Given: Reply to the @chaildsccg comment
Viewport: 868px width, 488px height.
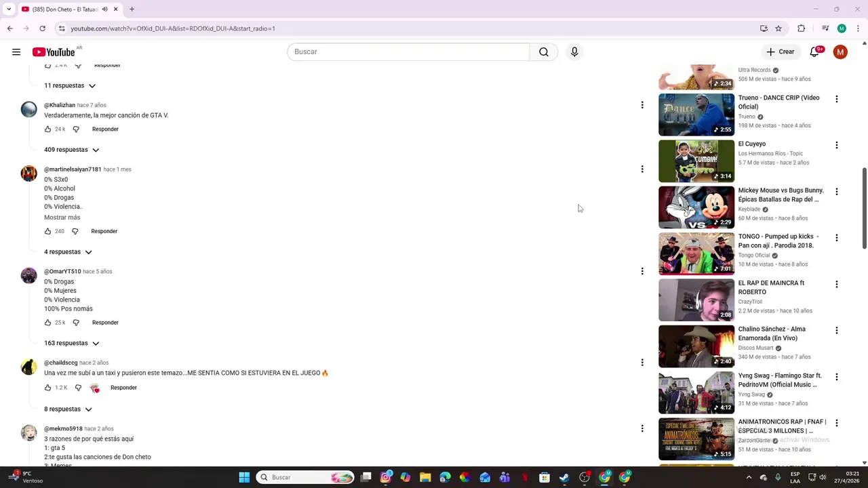Looking at the screenshot, I should coord(123,388).
